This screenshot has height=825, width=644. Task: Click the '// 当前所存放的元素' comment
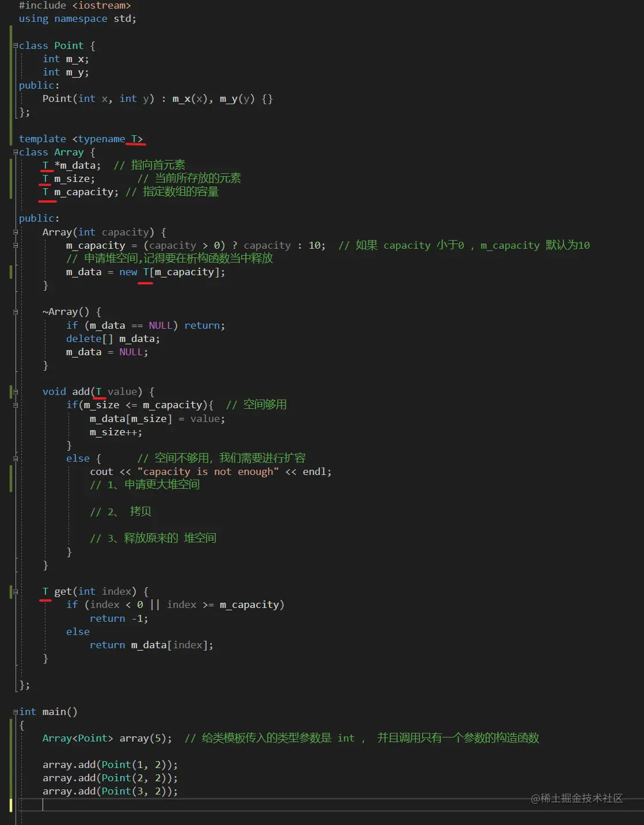tap(189, 178)
